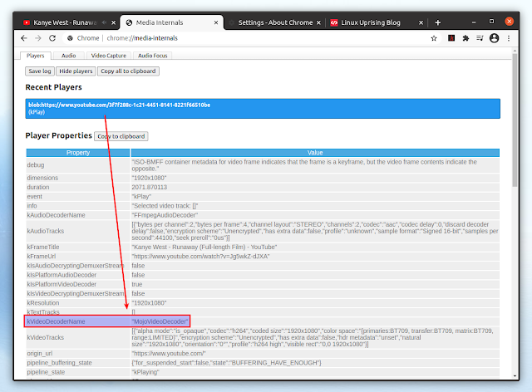Click the "FFmpegAudioDecoder" value

pyautogui.click(x=165, y=215)
